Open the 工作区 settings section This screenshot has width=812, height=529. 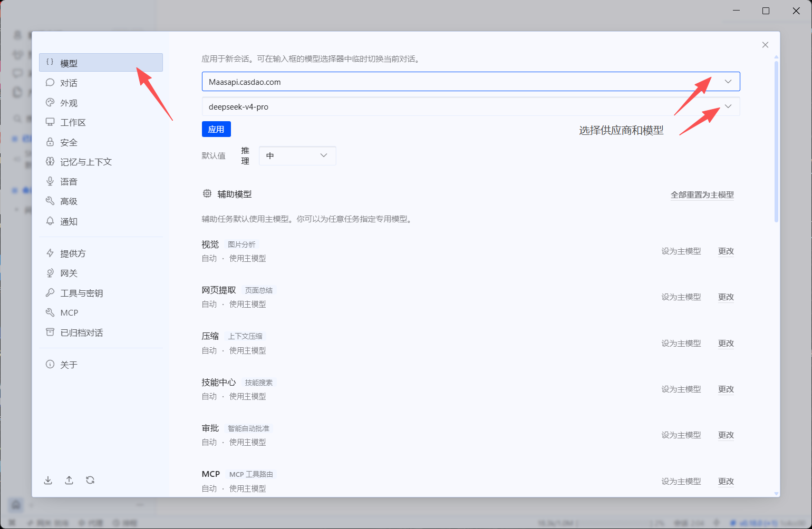pos(101,122)
